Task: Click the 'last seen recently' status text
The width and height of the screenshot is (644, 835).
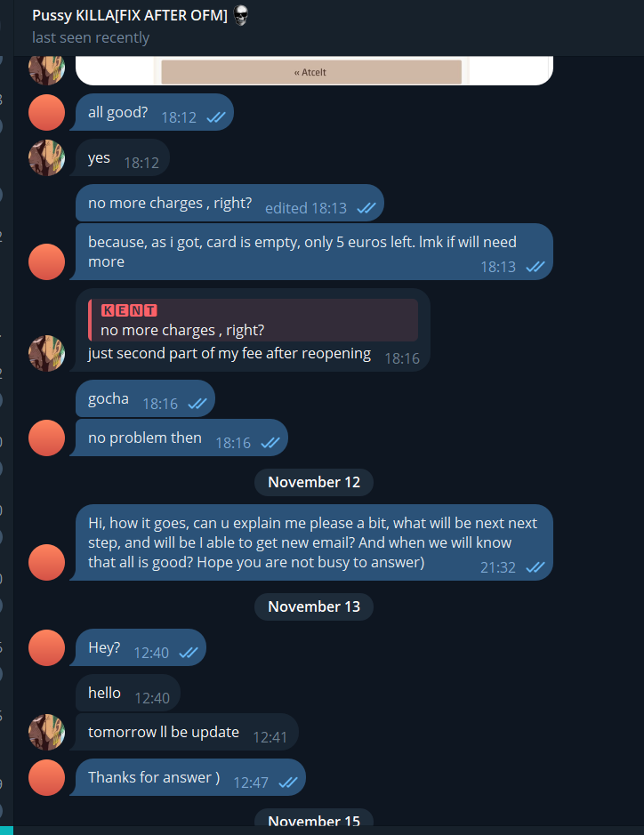Action: pos(91,38)
